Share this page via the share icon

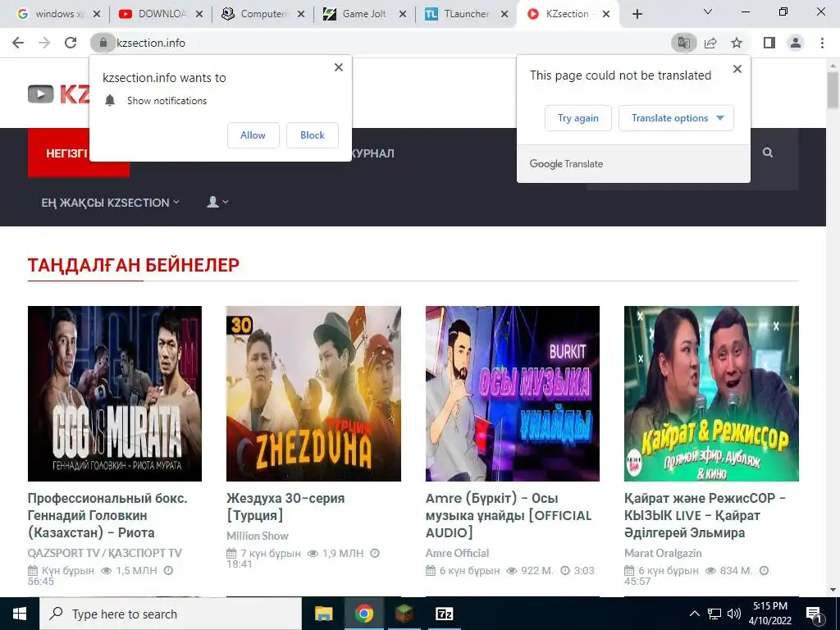[x=710, y=43]
